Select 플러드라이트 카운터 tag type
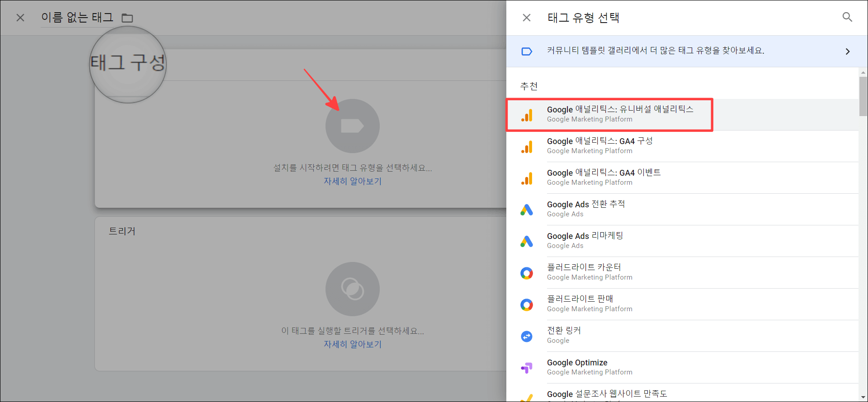 [x=682, y=273]
